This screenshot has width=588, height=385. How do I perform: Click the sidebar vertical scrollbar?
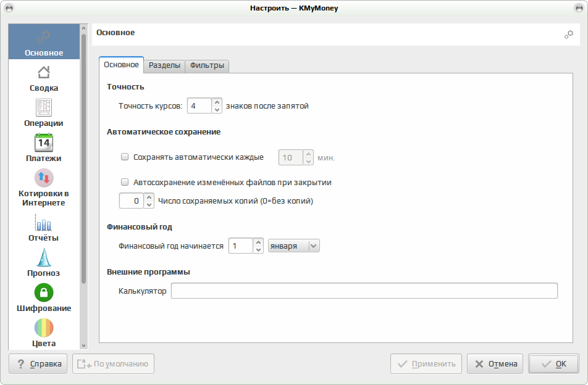83,159
